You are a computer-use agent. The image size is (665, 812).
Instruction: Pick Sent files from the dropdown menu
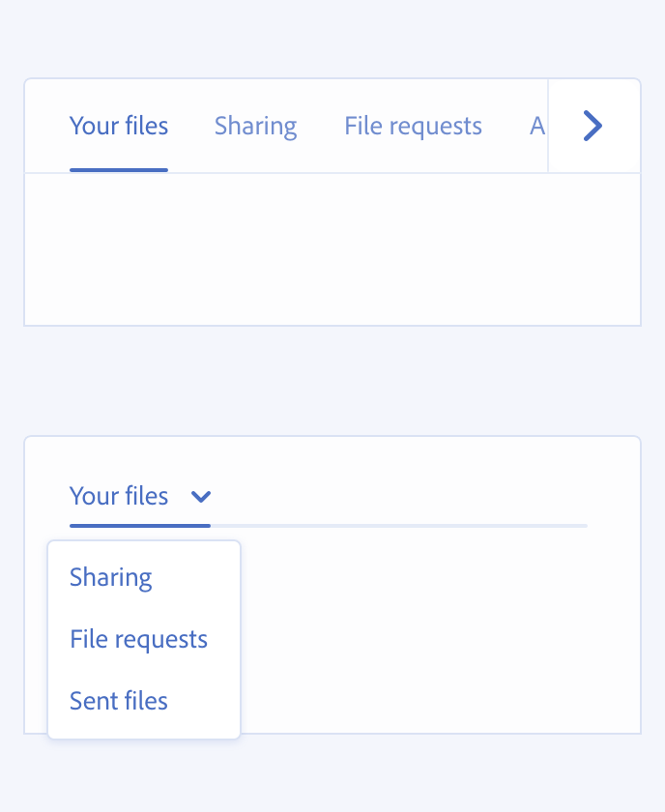click(x=119, y=701)
